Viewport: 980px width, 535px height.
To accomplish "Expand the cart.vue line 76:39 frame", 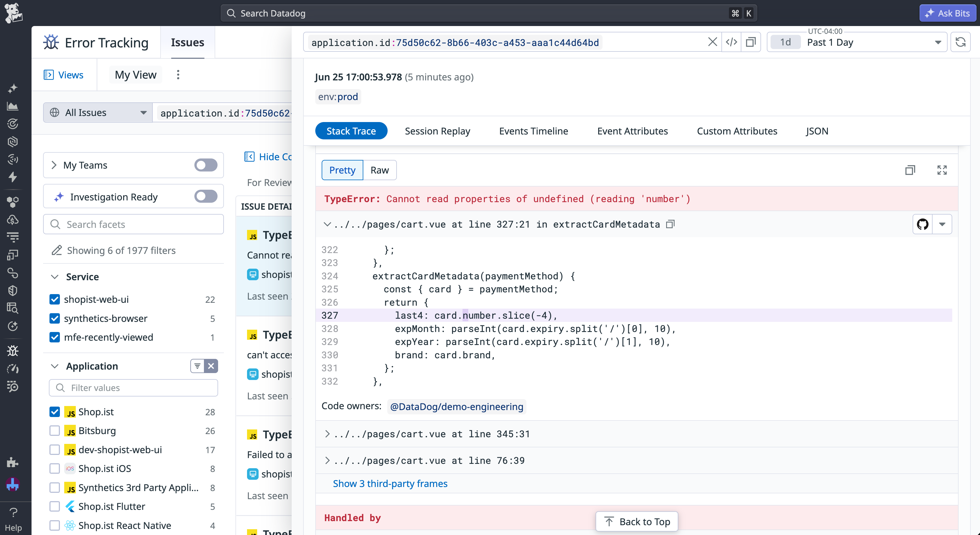I will pos(327,460).
